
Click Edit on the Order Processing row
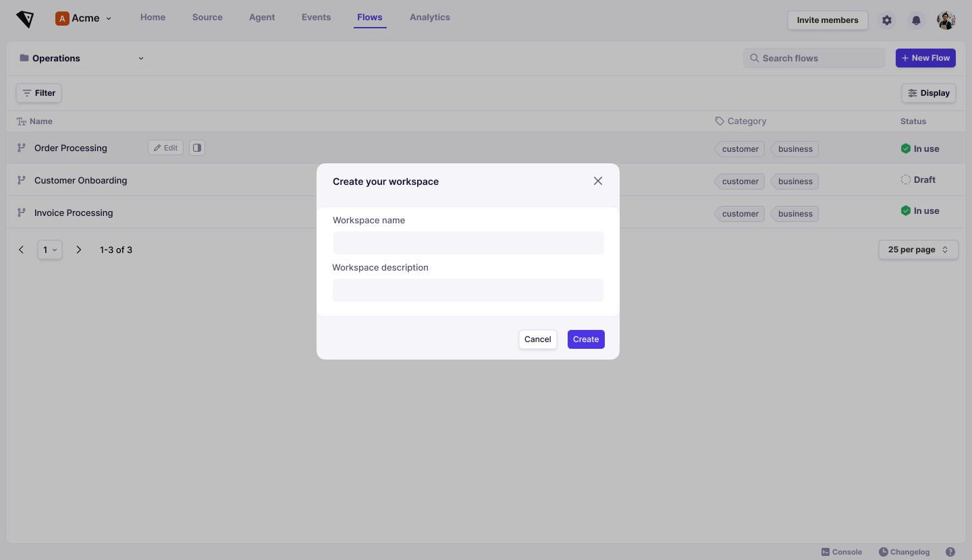tap(165, 148)
